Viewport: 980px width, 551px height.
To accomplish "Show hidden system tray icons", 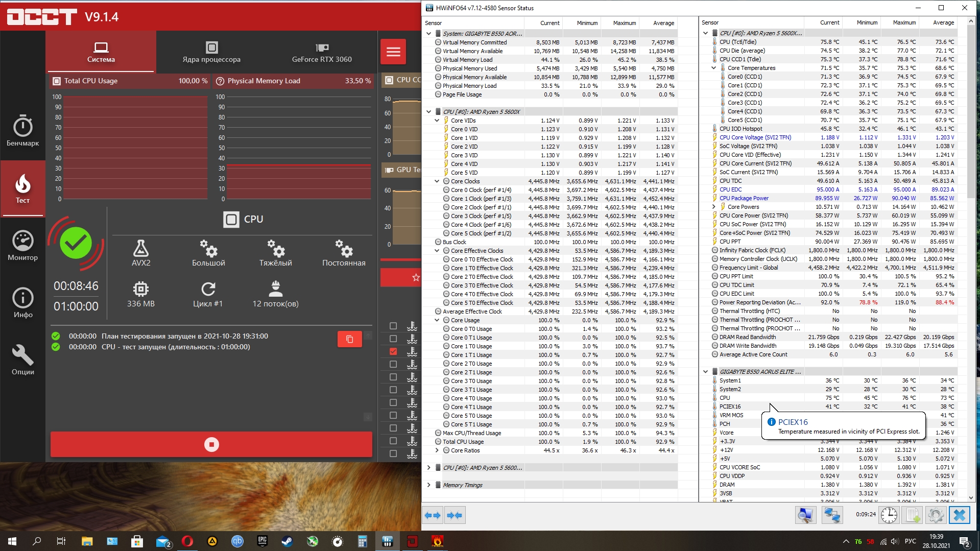I will 846,541.
